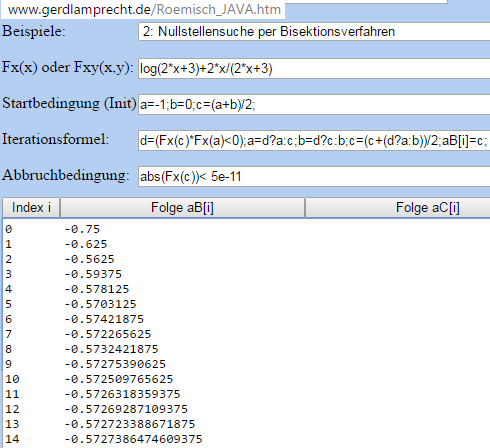
Task: Click the last visible row index 14
Action: tap(12, 439)
